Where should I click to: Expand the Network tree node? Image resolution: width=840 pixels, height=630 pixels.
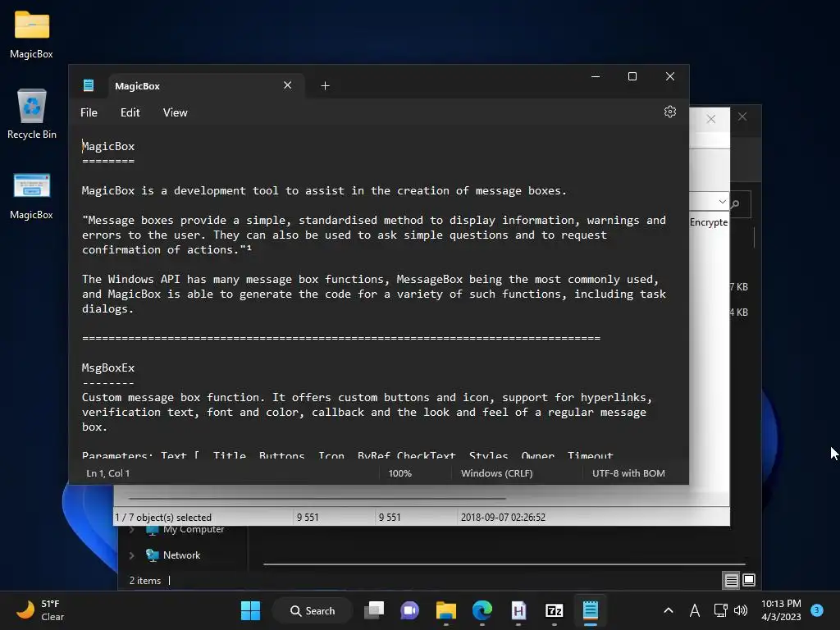(132, 555)
